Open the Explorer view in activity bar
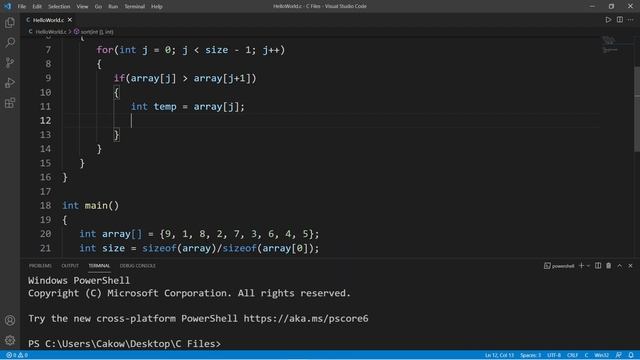This screenshot has width=640, height=360. (x=10, y=22)
